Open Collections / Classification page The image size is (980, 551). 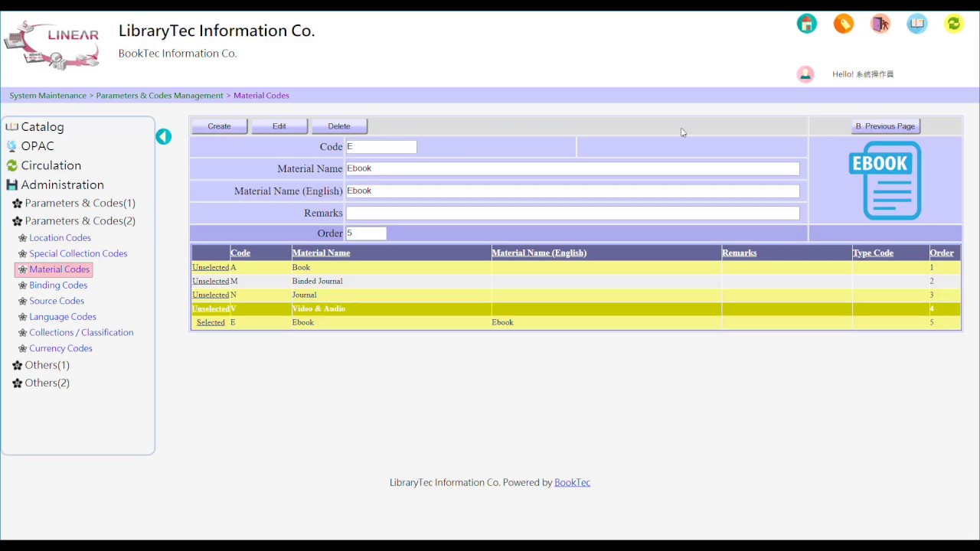pos(81,333)
